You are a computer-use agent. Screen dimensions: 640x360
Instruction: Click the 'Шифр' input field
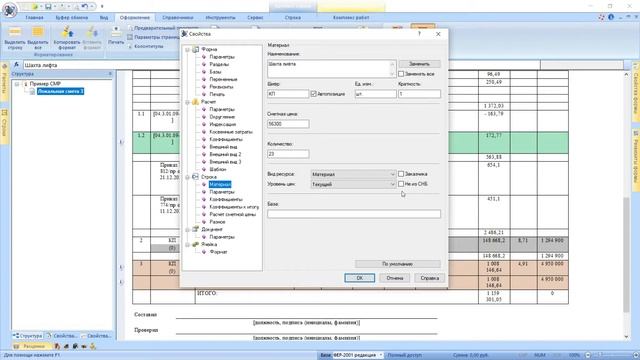(x=288, y=94)
